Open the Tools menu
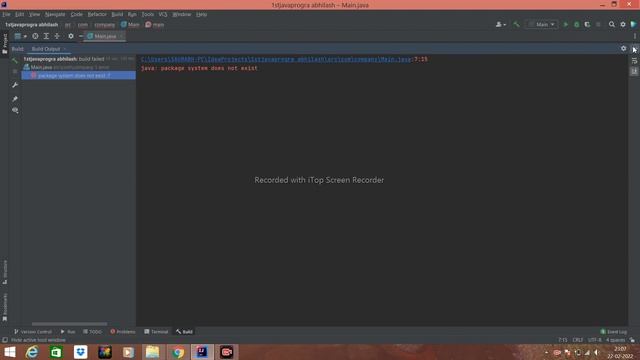 click(148, 14)
